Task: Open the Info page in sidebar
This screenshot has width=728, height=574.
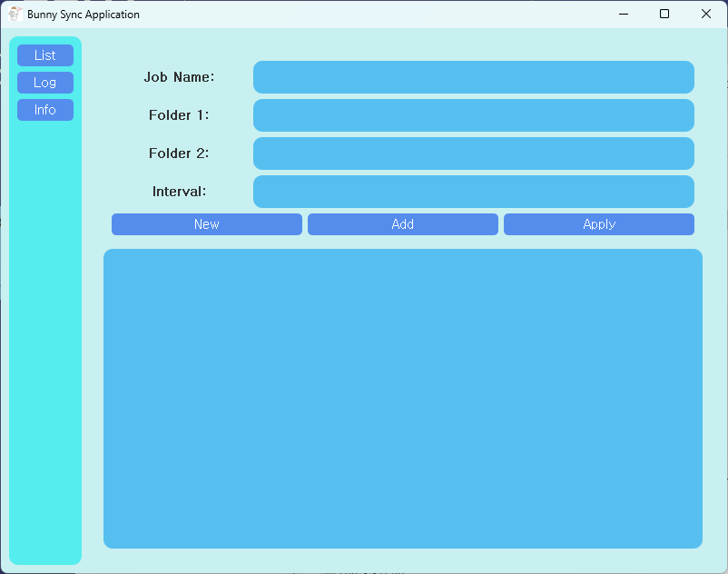Action: pos(45,110)
